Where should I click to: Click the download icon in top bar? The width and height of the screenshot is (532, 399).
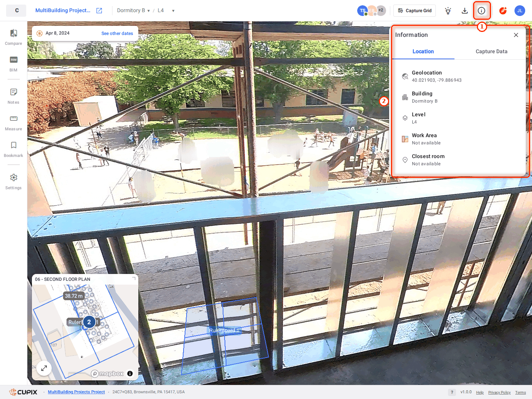[465, 11]
